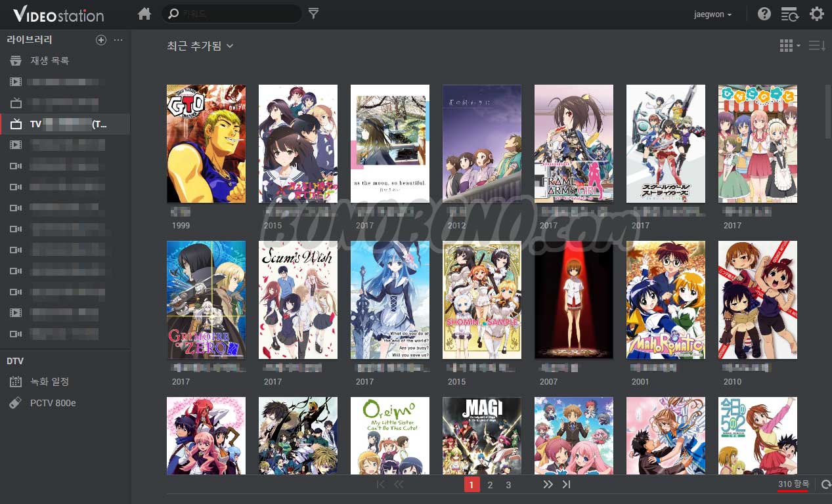Open 'as the moon, so beautiful' poster
Viewport: 832px width, 504px height.
point(390,144)
